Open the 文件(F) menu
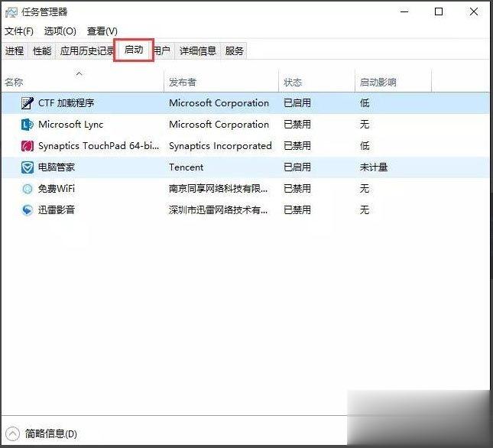 19,31
